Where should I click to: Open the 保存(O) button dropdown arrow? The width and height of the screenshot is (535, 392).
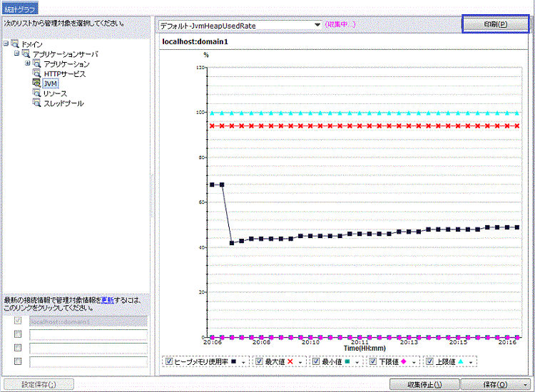[x=524, y=384]
